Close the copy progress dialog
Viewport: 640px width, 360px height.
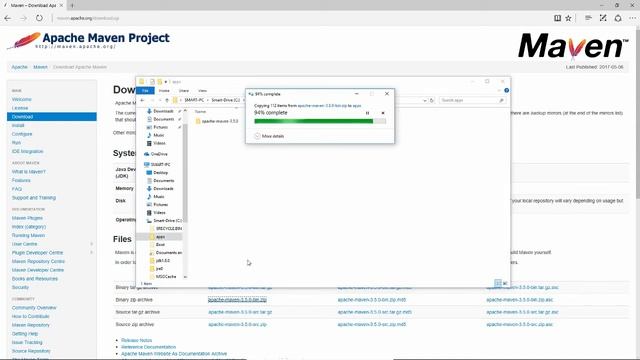(387, 94)
